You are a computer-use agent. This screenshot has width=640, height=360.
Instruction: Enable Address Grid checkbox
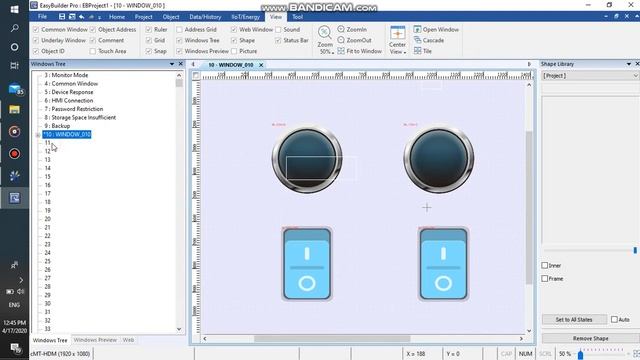click(179, 29)
